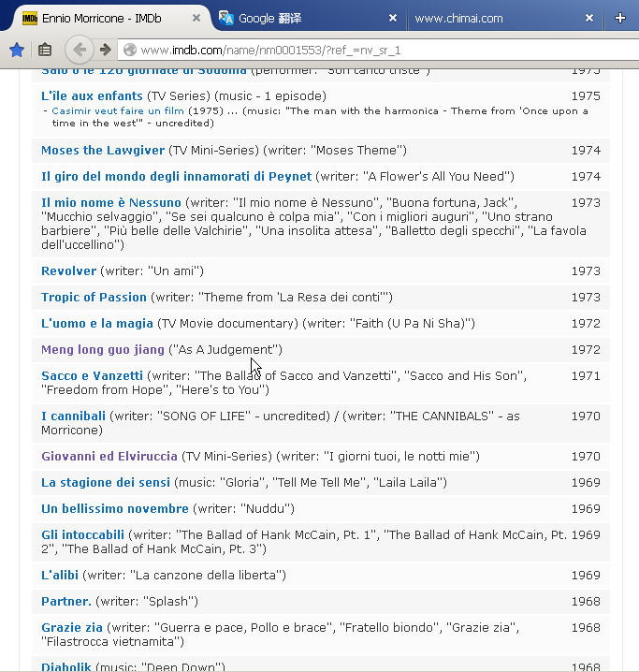Image resolution: width=639 pixels, height=672 pixels.
Task: Click year 1974 in Moses the Lawgiver row
Action: [x=586, y=151]
